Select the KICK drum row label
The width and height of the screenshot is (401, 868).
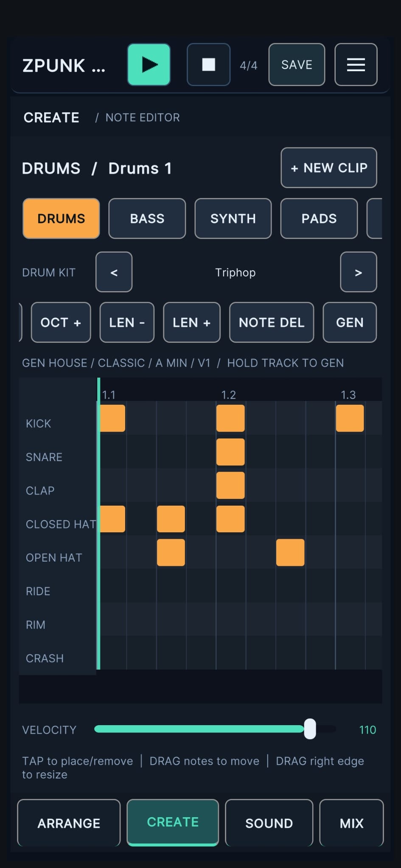[x=39, y=423]
